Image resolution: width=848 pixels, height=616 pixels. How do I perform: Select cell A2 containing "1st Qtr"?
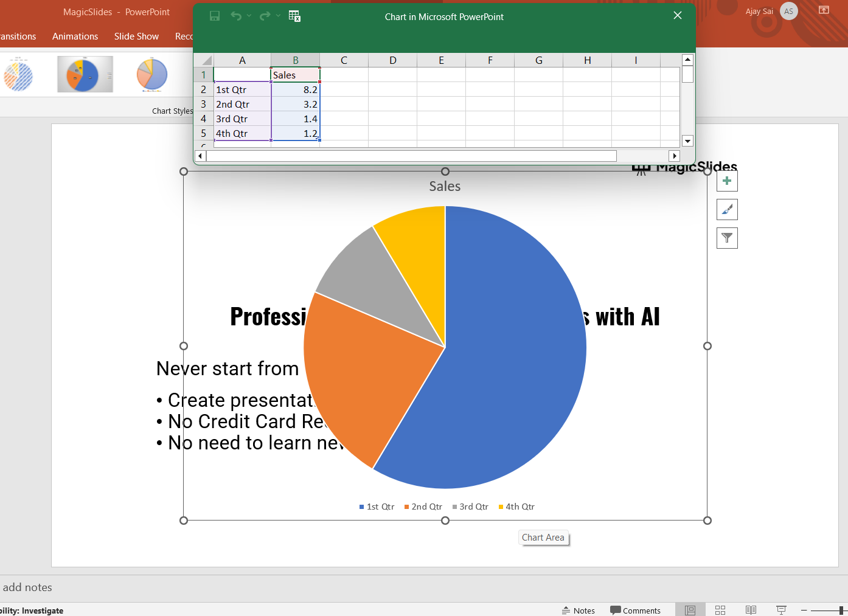(242, 89)
